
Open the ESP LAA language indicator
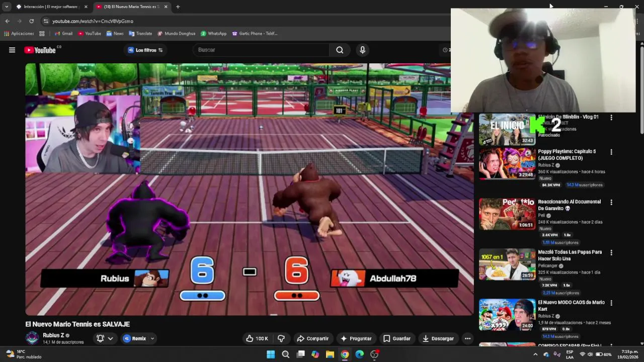tap(570, 354)
